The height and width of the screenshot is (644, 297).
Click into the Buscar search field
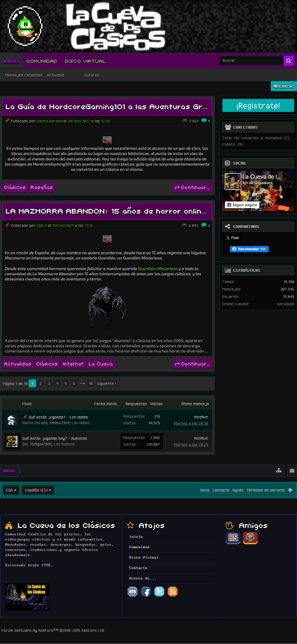(x=251, y=61)
